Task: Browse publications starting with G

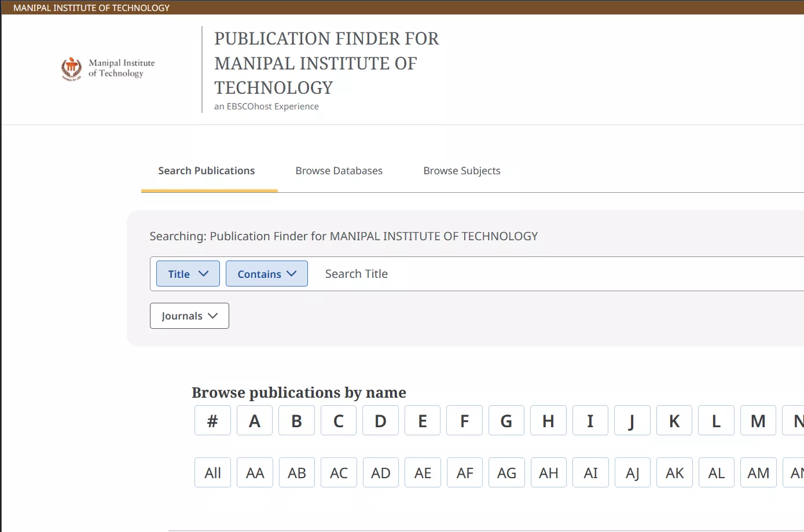Action: [506, 420]
